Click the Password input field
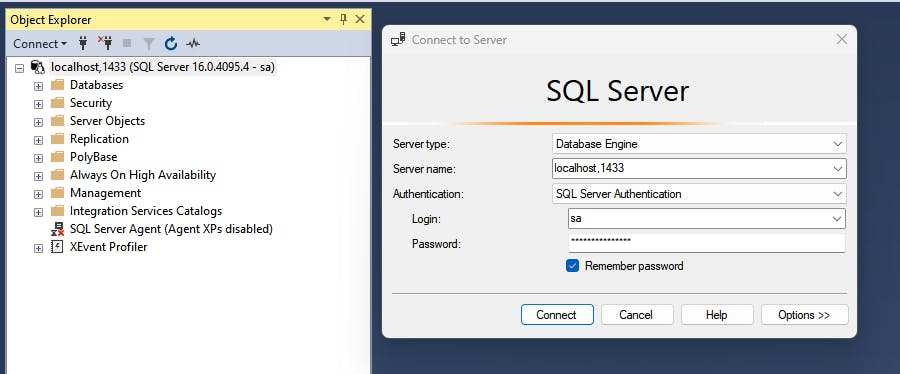 click(707, 243)
